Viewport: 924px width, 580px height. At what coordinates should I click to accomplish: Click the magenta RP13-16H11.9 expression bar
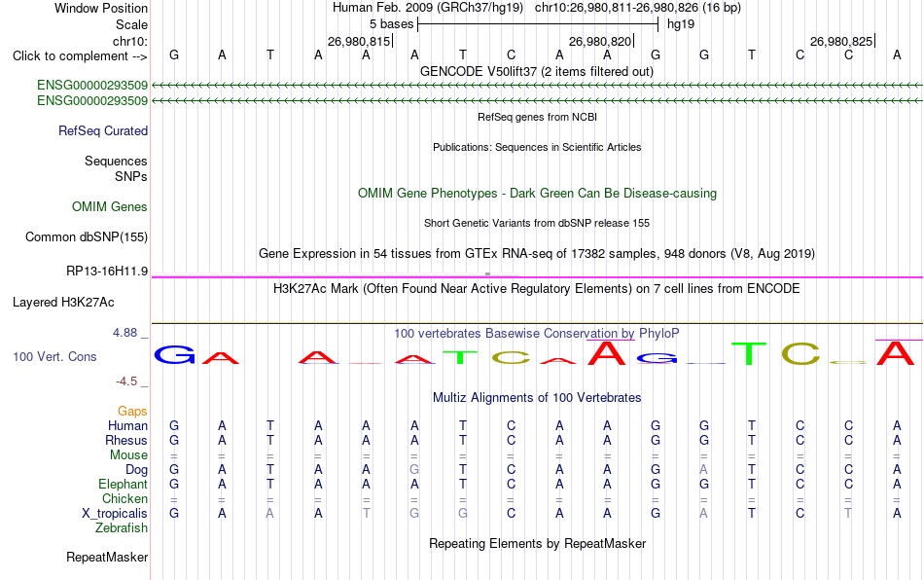coord(537,277)
